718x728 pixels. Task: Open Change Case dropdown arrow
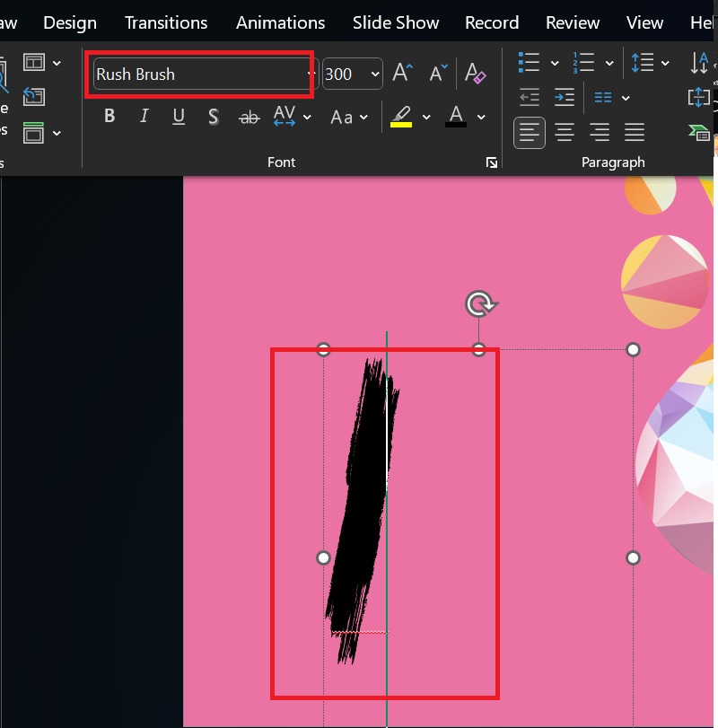[363, 117]
